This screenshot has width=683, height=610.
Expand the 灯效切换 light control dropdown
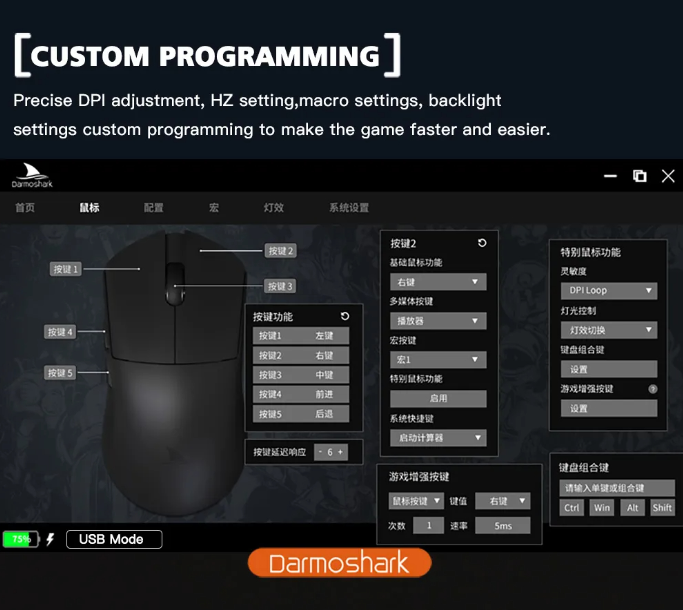click(x=609, y=330)
